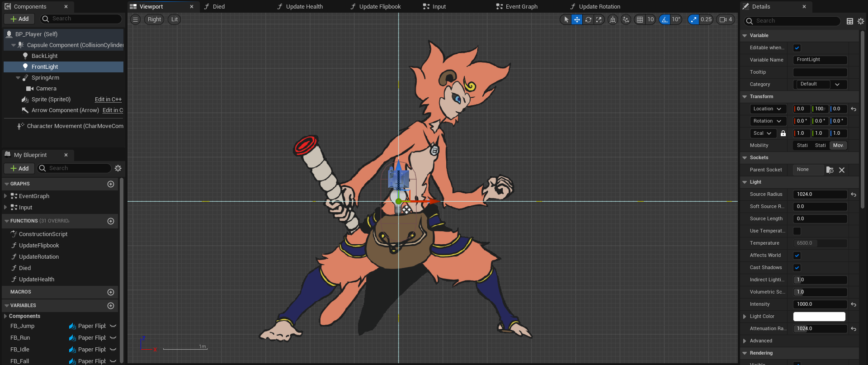Switch to the scale gizmo tool
The image size is (868, 365).
point(599,19)
